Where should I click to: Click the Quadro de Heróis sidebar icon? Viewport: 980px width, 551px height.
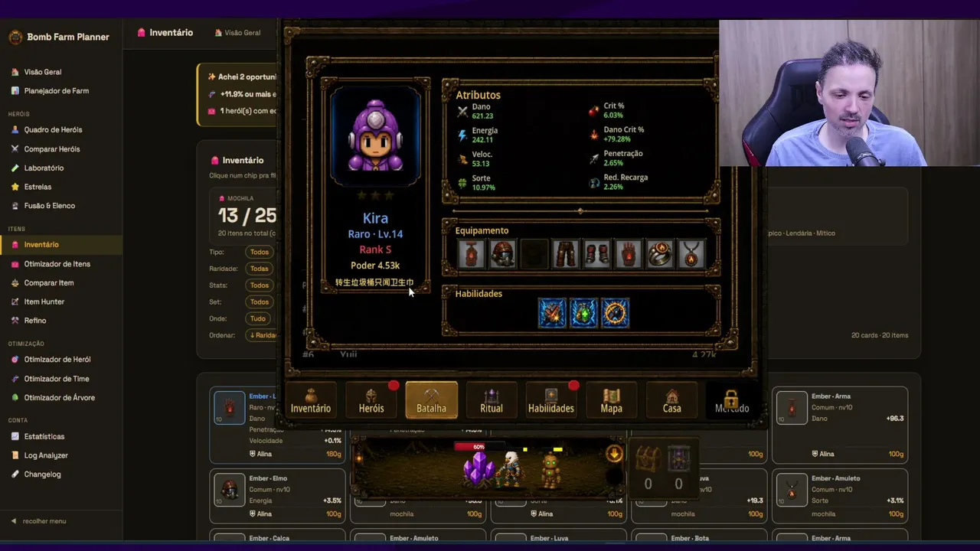[x=15, y=130]
